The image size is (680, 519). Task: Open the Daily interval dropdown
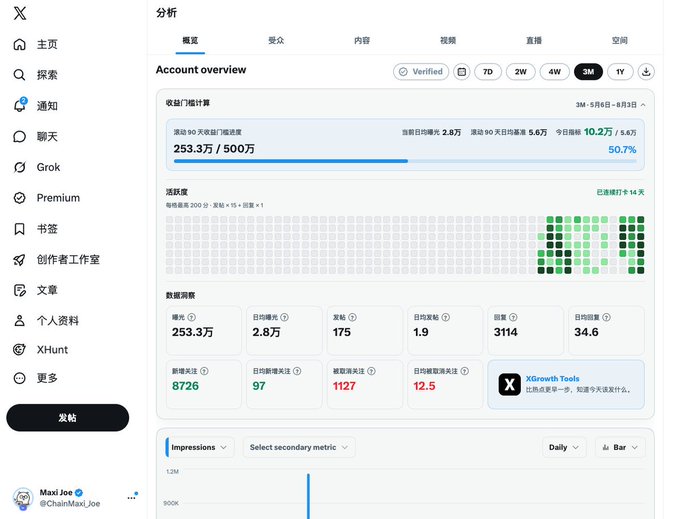564,447
